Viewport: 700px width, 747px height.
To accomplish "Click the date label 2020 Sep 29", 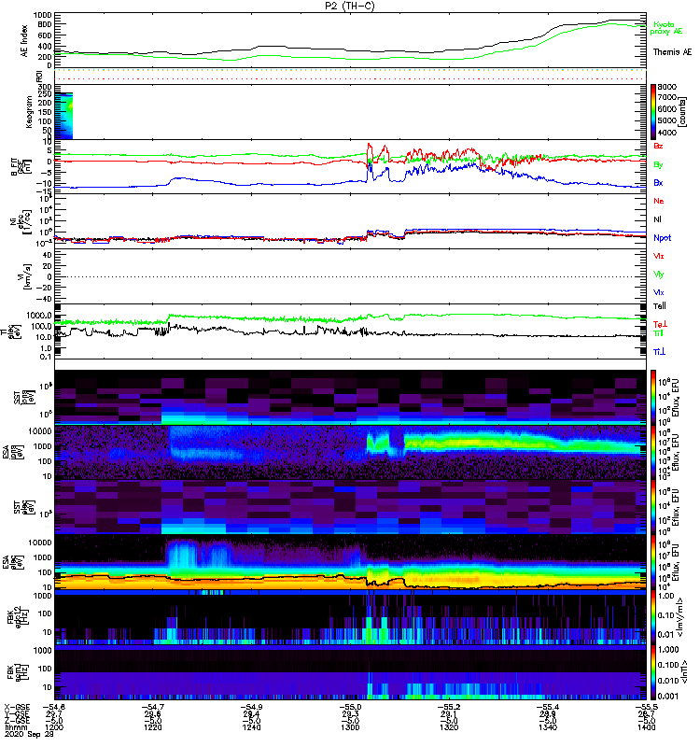I will click(x=29, y=734).
